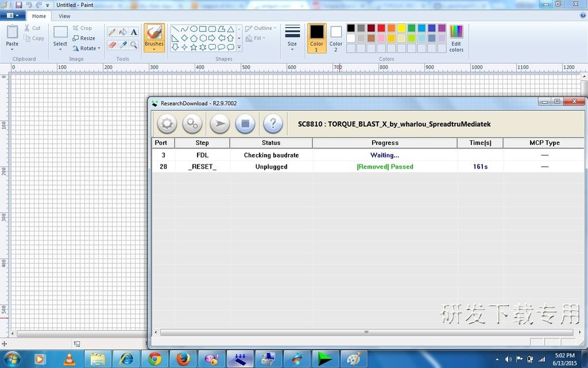Image resolution: width=588 pixels, height=368 pixels.
Task: Select the Pencil tool in Paint
Action: pos(112,32)
